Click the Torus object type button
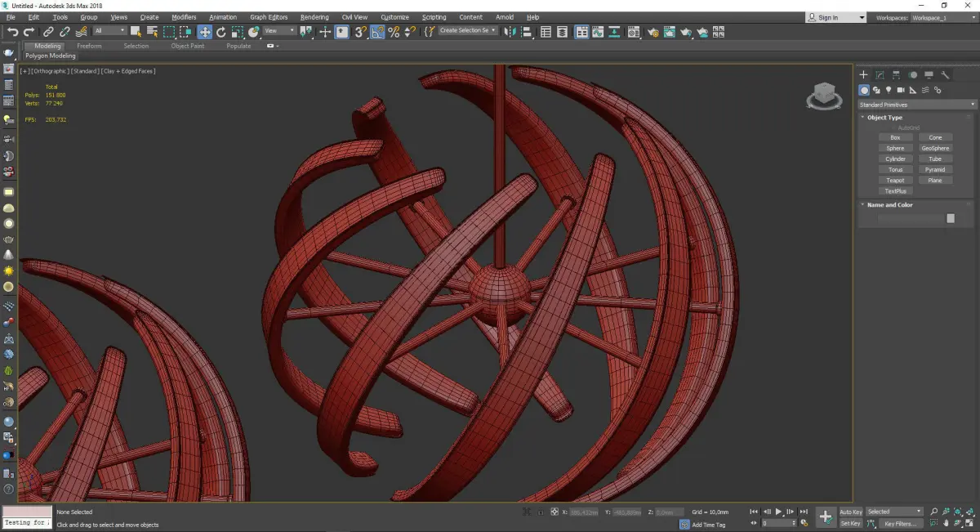Image resolution: width=980 pixels, height=532 pixels. point(895,170)
